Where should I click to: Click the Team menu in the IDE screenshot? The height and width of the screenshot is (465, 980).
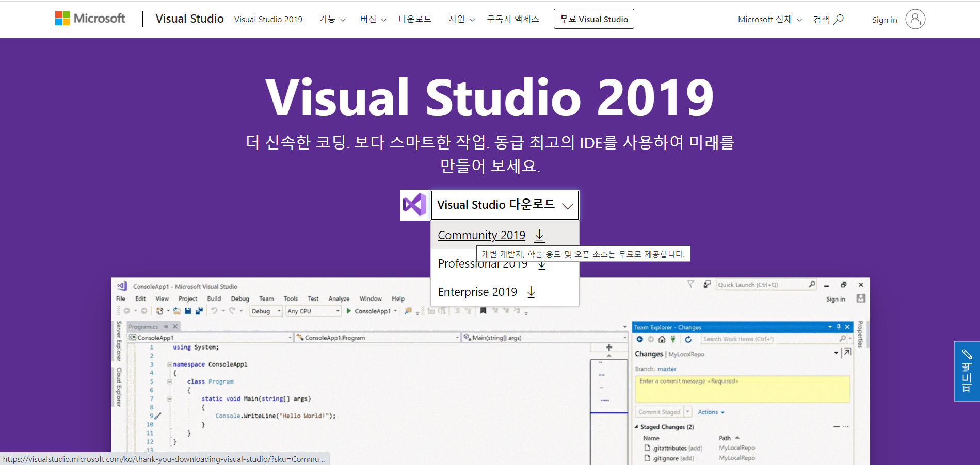click(x=266, y=298)
